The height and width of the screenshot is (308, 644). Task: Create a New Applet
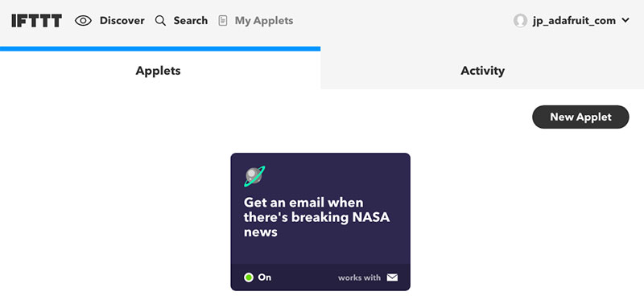pyautogui.click(x=580, y=117)
